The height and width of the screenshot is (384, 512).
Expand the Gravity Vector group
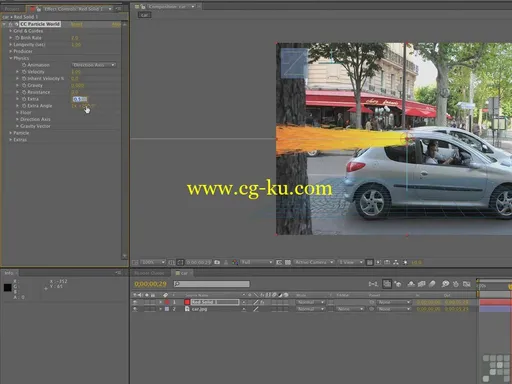pyautogui.click(x=17, y=126)
